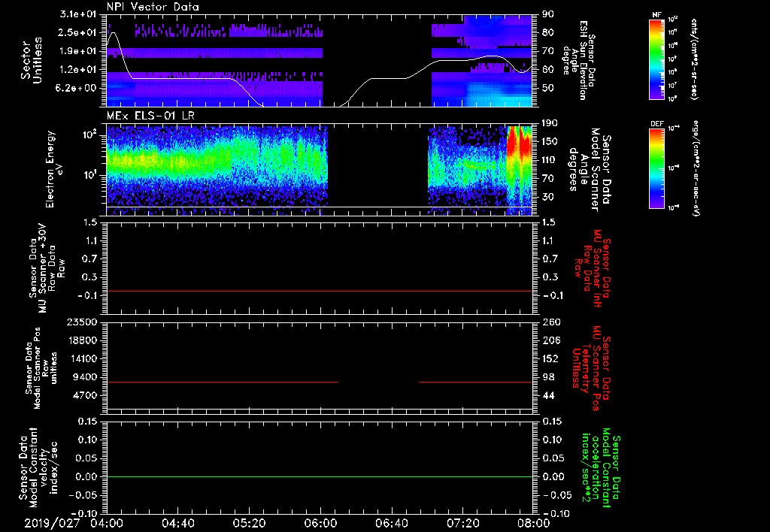Screen dimensions: 770x532
Task: Click the Model Scanner Angle degrees axis label
Action: pos(590,169)
